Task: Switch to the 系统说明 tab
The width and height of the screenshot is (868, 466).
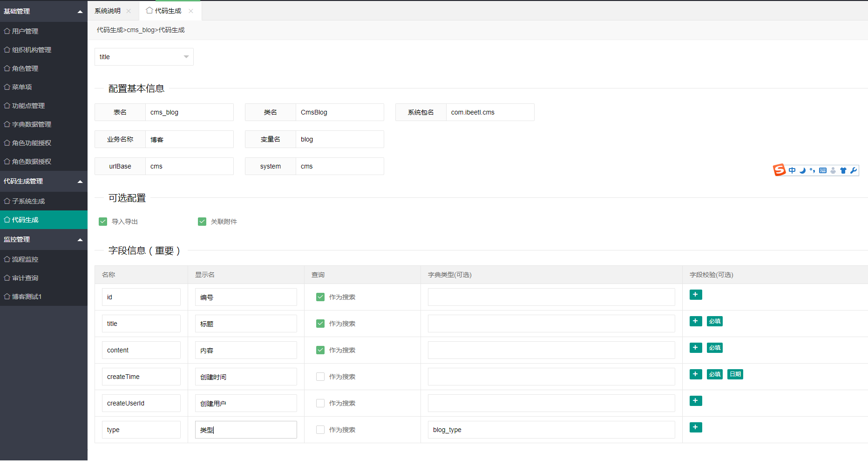Action: point(108,11)
